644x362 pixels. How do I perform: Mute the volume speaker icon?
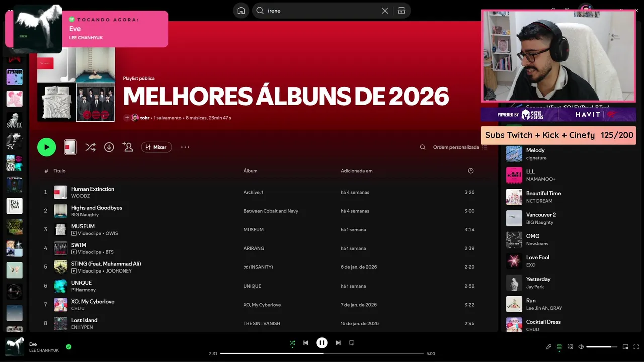pyautogui.click(x=581, y=347)
